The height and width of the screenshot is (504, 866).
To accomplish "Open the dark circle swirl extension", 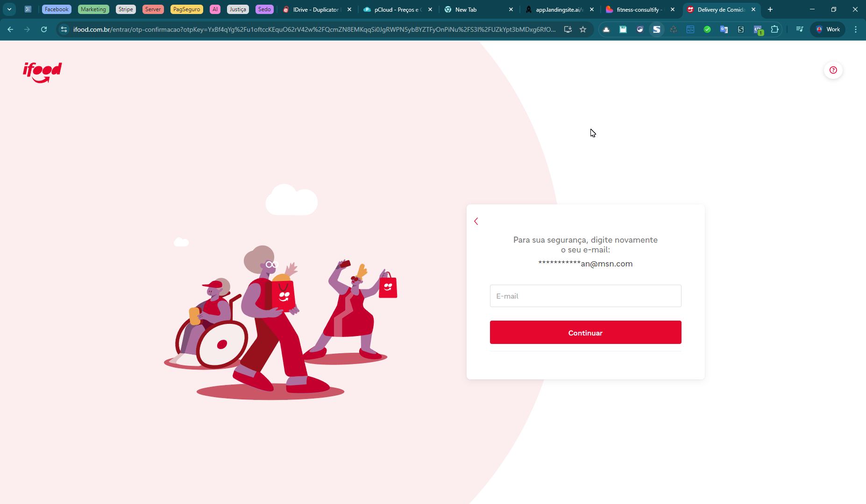I will click(x=640, y=29).
